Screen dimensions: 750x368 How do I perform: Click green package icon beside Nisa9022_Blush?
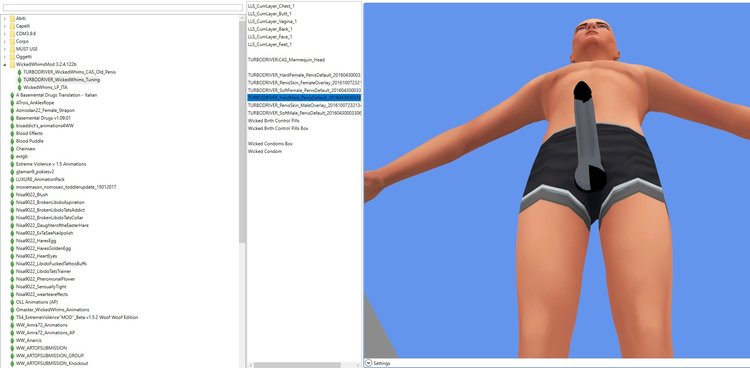[12, 195]
